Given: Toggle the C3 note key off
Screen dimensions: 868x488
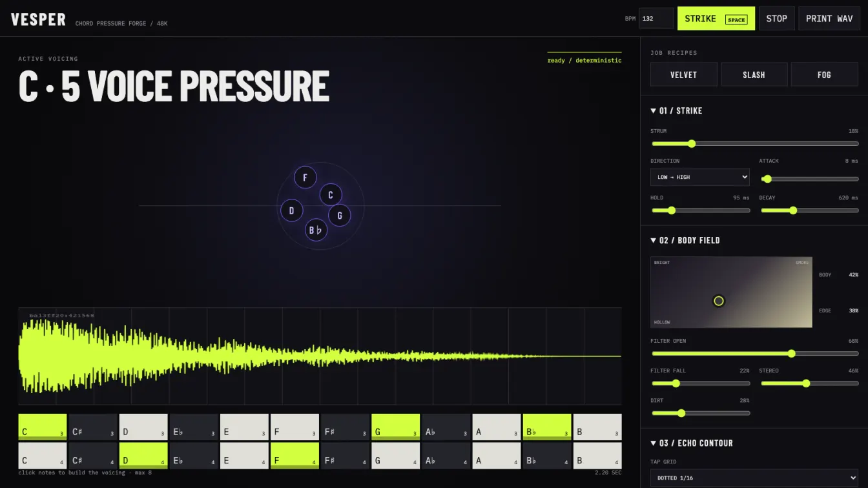Looking at the screenshot, I should pos(43,427).
